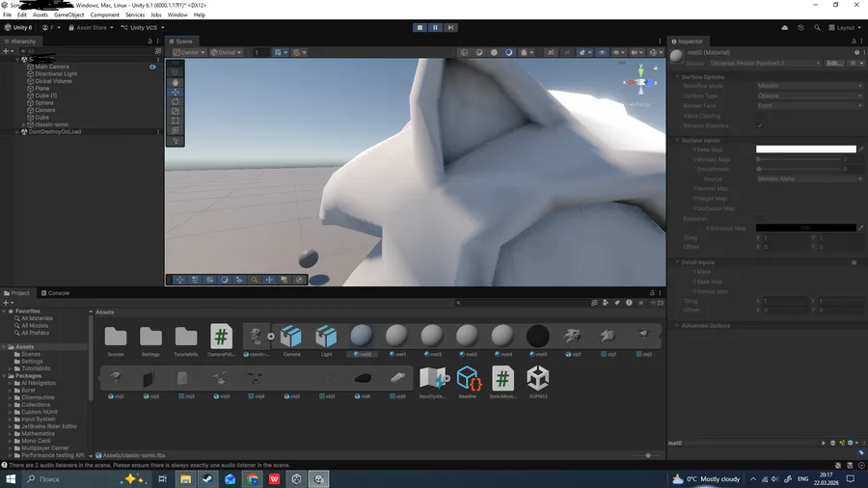Click the Play mode button
The height and width of the screenshot is (488, 868).
point(420,27)
